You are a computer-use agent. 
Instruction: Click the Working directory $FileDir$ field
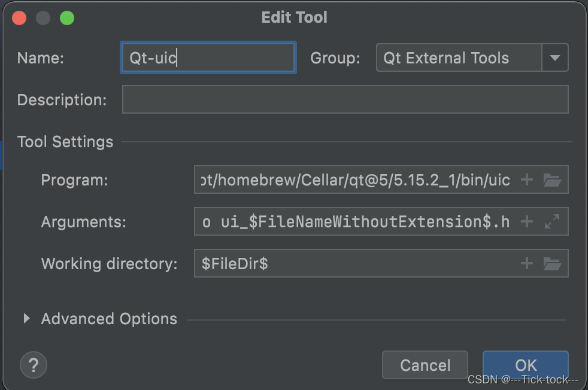tap(356, 263)
